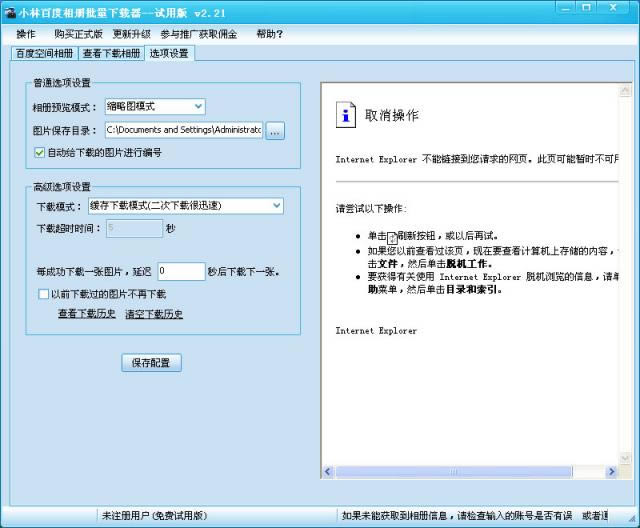Click the 清空下载历史 link
Viewport: 640px width, 528px height.
pos(154,314)
